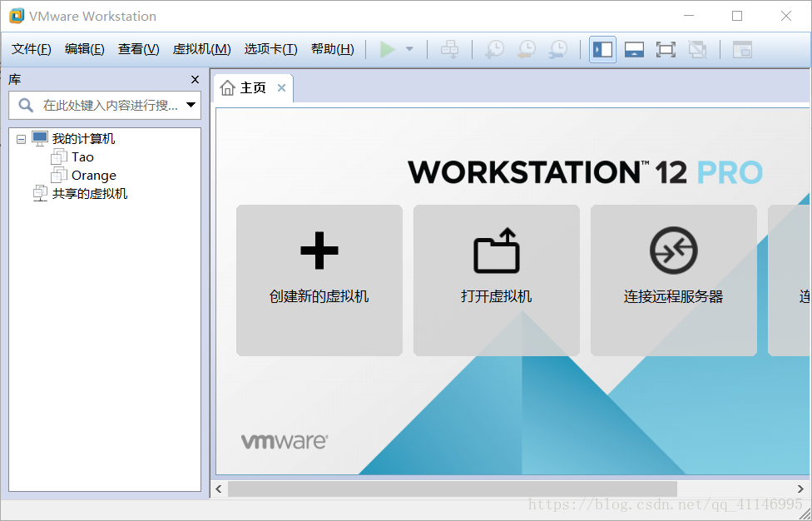Viewport: 812px width, 521px height.
Task: Open the 编辑(E) menu
Action: click(84, 49)
